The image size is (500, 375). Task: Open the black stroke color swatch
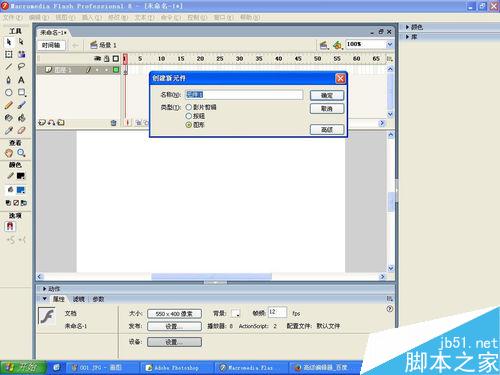[21, 176]
